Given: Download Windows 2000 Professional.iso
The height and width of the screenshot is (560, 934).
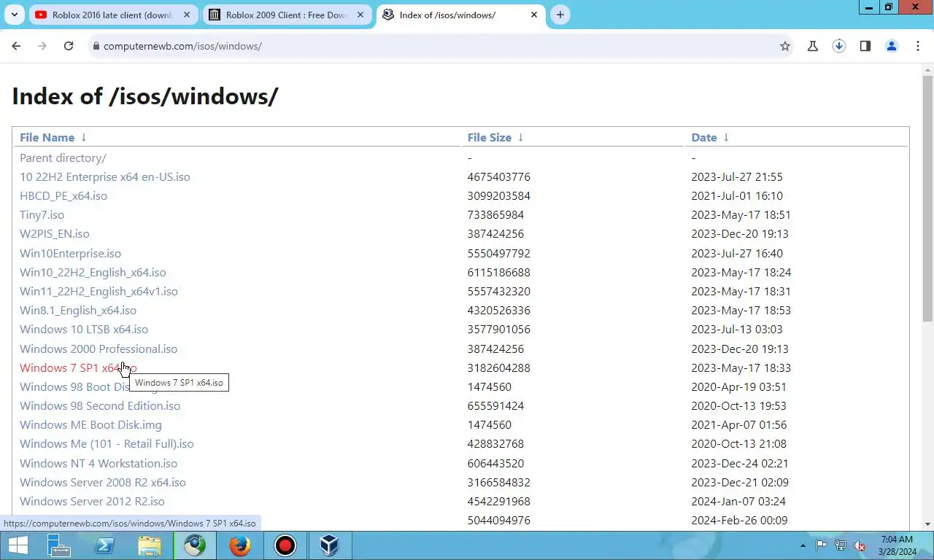Looking at the screenshot, I should (99, 349).
